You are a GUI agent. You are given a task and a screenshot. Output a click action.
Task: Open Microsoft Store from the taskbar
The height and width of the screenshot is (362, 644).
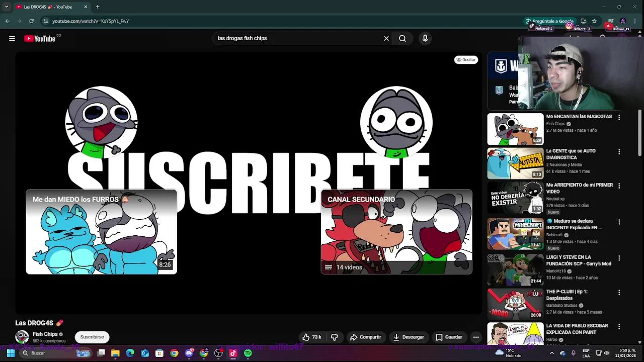click(x=159, y=353)
